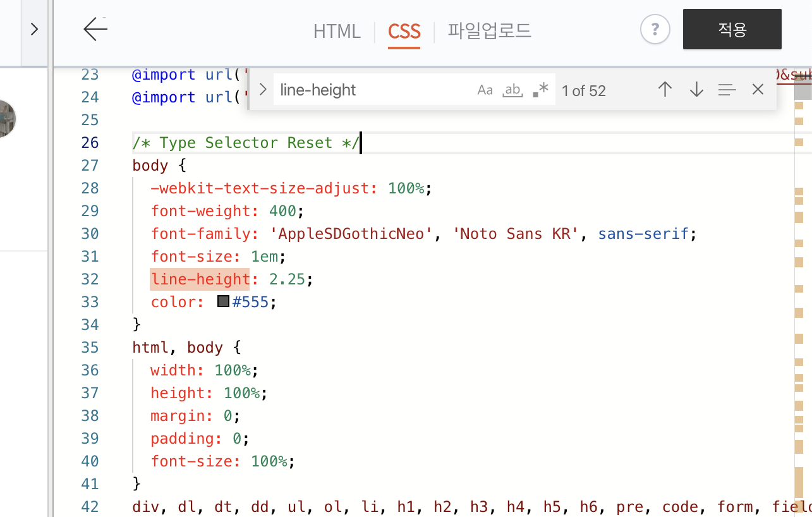Open the 파일업로드 tab
This screenshot has height=517, width=812.
(x=488, y=31)
